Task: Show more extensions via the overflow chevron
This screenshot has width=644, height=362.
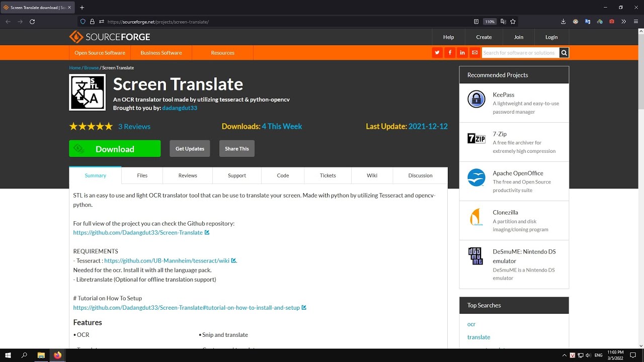Action: (x=624, y=22)
